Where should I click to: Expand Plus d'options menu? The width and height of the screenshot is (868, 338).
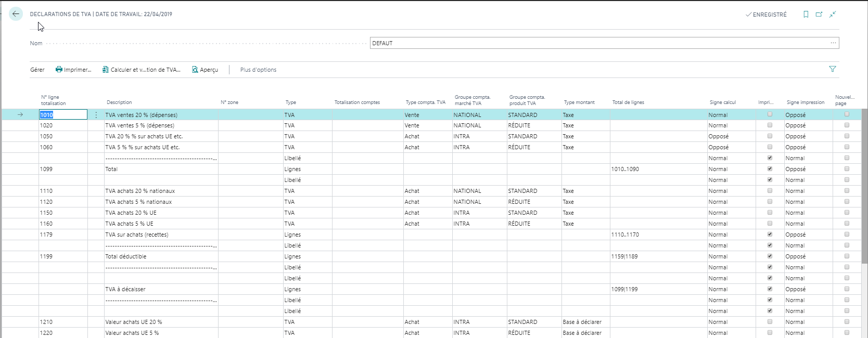tap(258, 70)
